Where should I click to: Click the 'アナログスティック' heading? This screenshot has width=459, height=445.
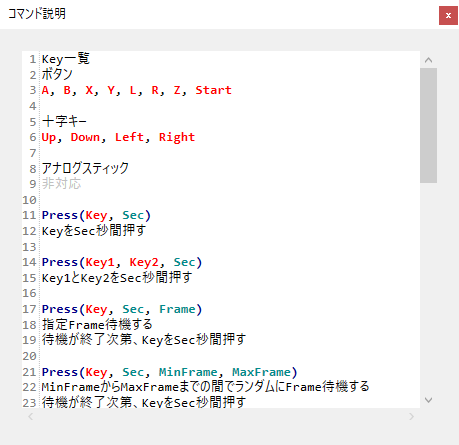[x=85, y=168]
